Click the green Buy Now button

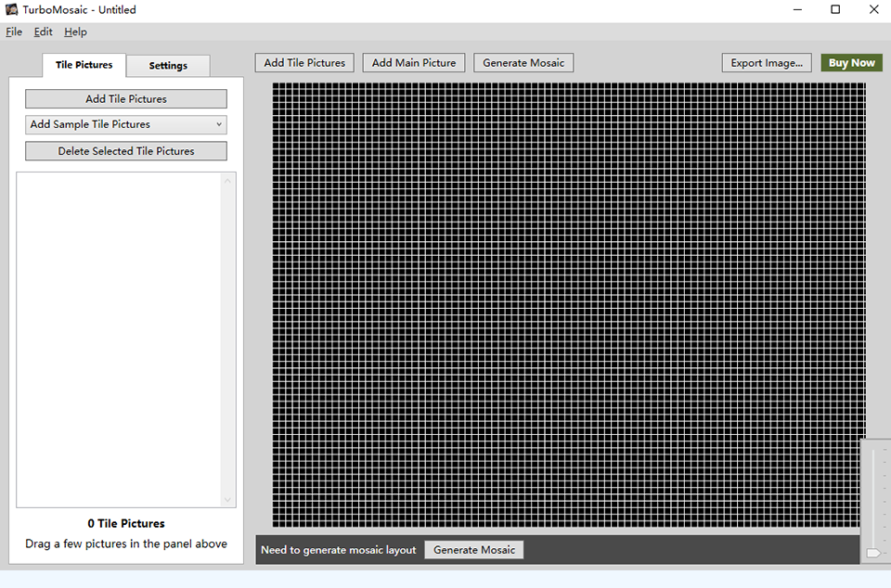coord(851,63)
